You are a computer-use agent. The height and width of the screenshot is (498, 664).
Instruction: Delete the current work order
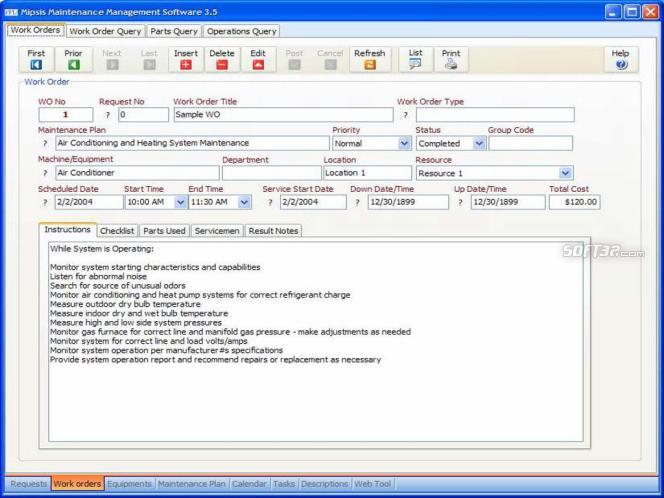tap(222, 59)
